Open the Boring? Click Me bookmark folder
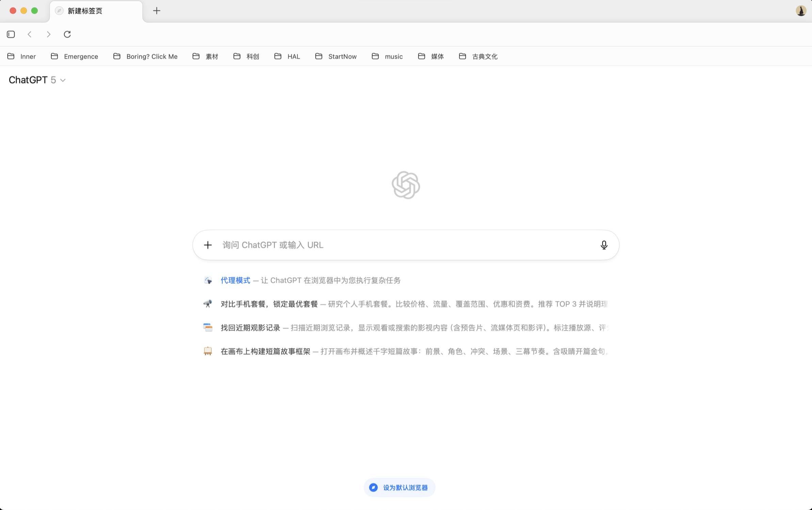The width and height of the screenshot is (812, 510). 146,56
